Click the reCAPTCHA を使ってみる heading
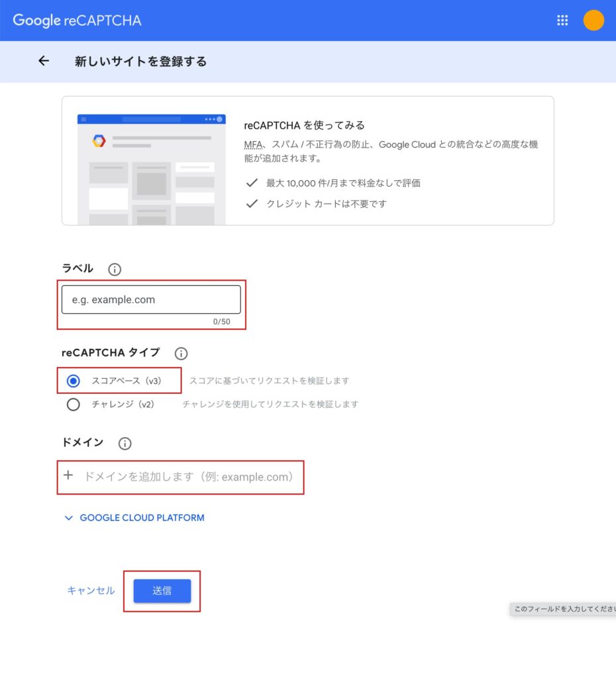The height and width of the screenshot is (678, 616). coord(304,125)
